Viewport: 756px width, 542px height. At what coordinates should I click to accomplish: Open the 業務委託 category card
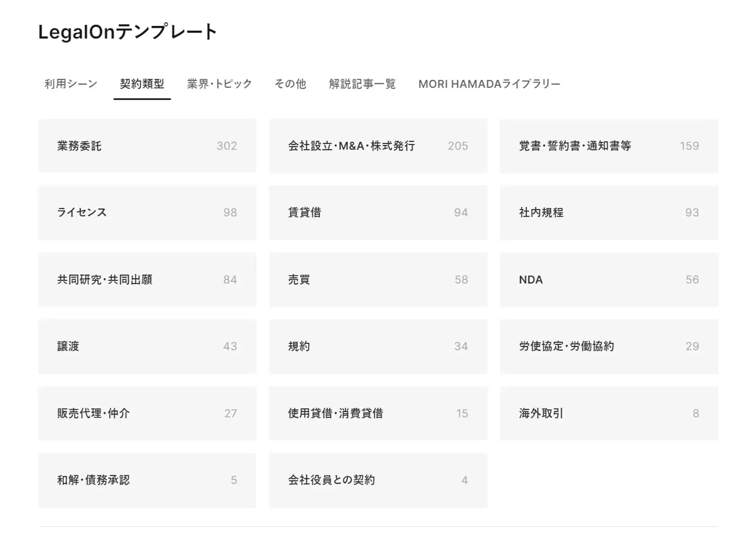(x=147, y=146)
